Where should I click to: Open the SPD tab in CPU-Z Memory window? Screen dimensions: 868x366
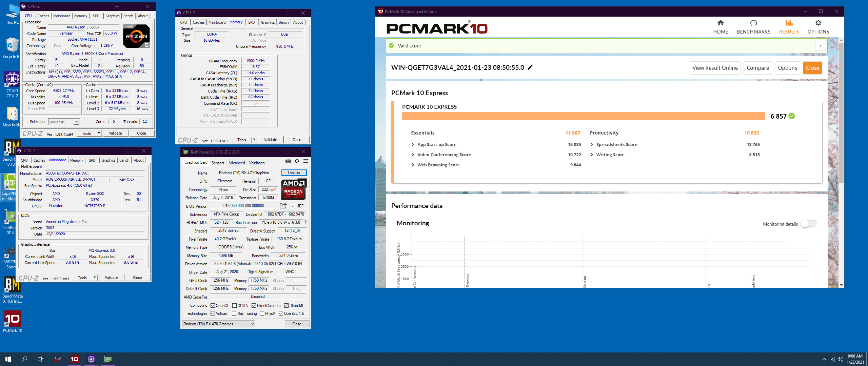click(x=251, y=22)
